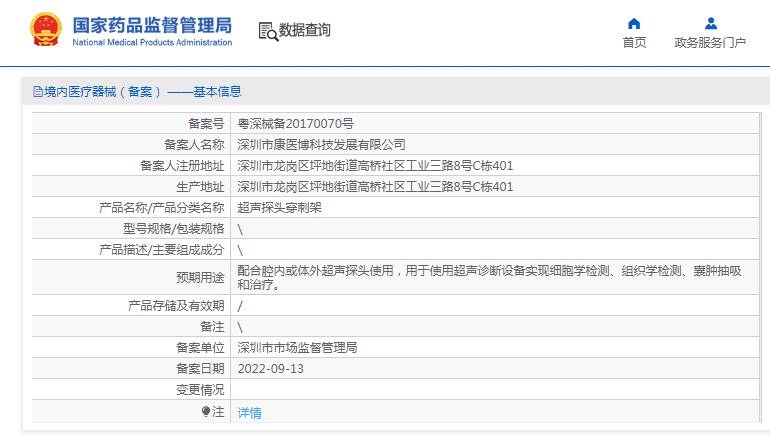Viewport: 770px width, 435px height.
Task: Select the date 2022-09-13
Action: click(x=271, y=369)
